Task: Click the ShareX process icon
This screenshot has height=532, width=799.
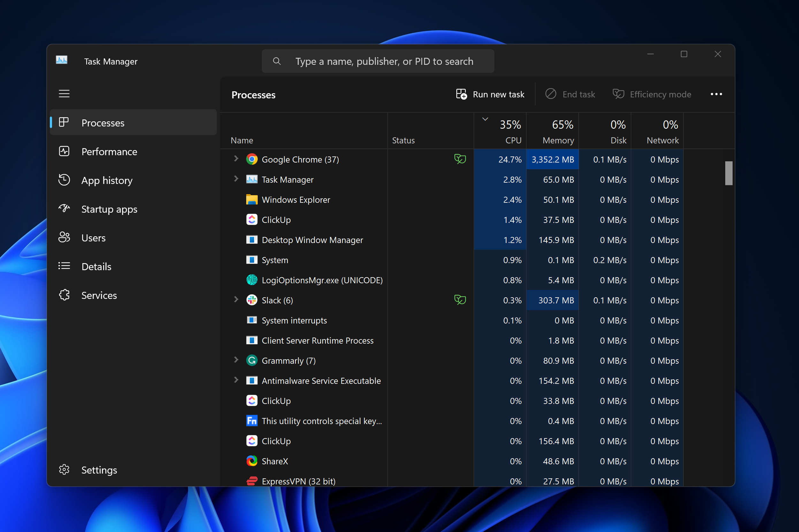Action: click(252, 461)
